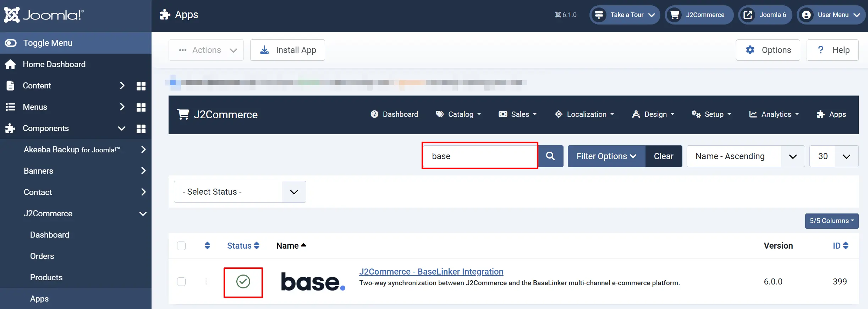
Task: Click the base. logo thumbnail
Action: pos(313,282)
